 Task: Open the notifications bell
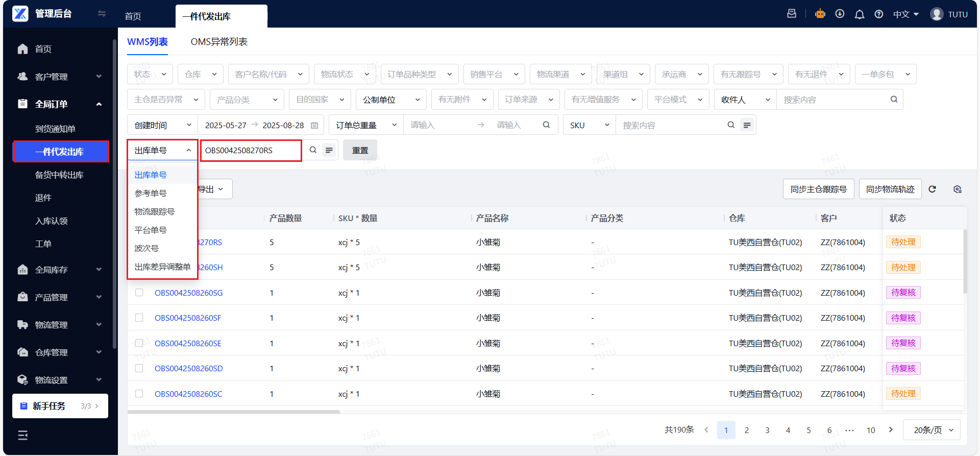[860, 14]
